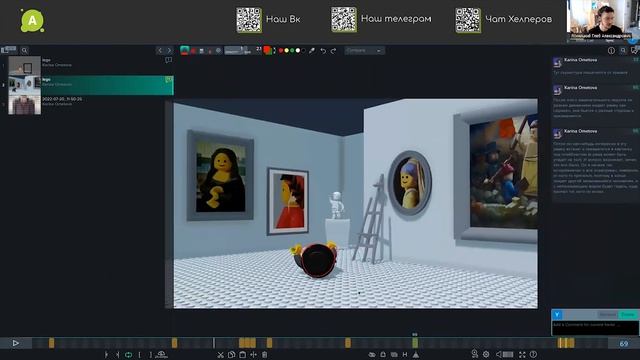
Task: Open first Karina Ometova comment
Action: 596,67
